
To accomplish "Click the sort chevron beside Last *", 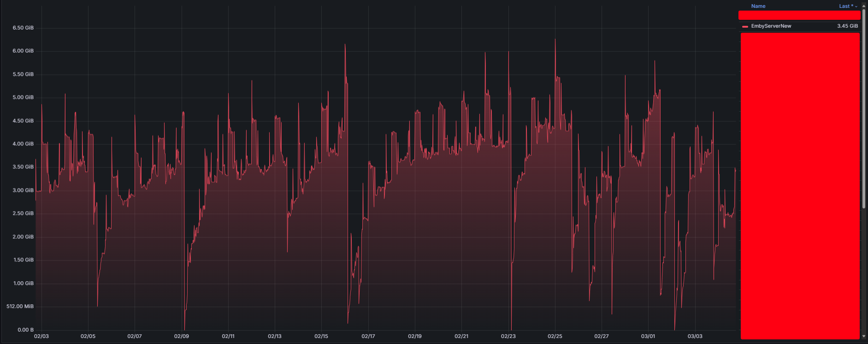I will coord(856,6).
